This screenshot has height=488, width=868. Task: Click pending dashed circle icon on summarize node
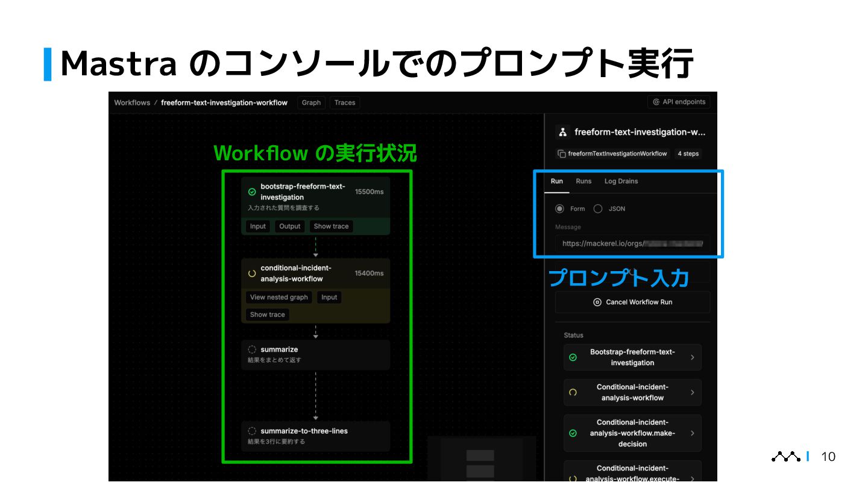tap(252, 349)
